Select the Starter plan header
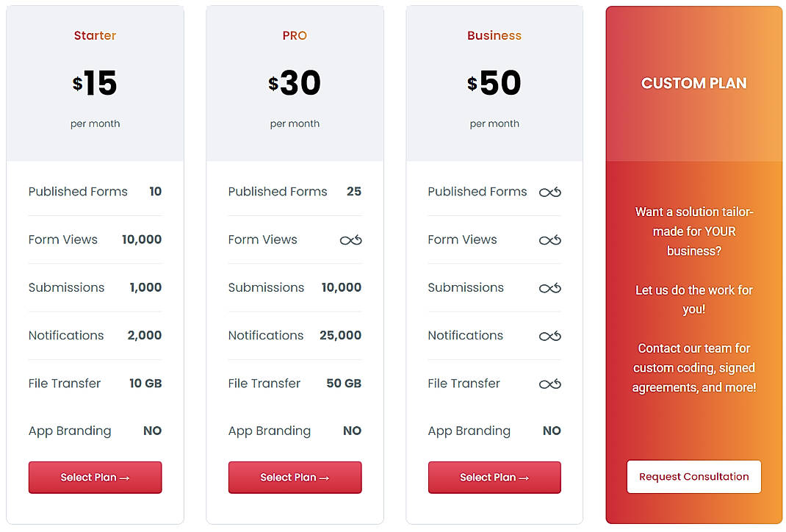The width and height of the screenshot is (786, 532). pyautogui.click(x=95, y=34)
